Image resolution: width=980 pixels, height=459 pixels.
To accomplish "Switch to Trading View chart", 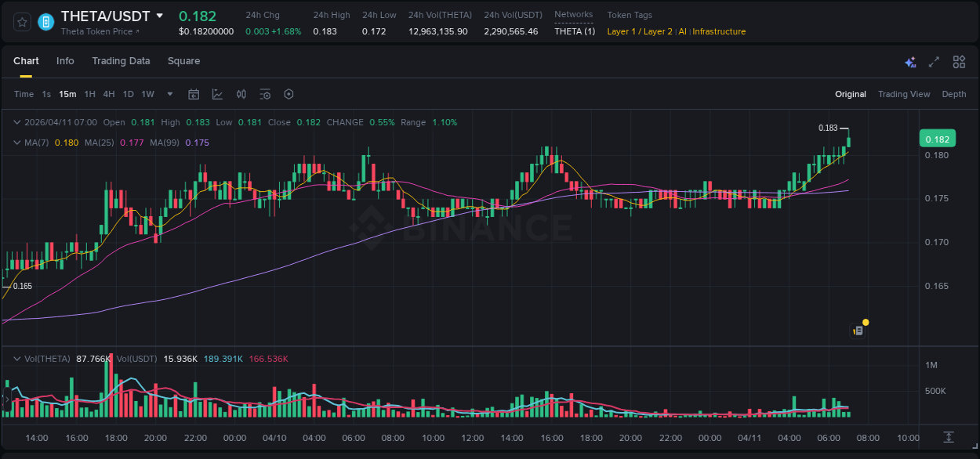I will [904, 94].
